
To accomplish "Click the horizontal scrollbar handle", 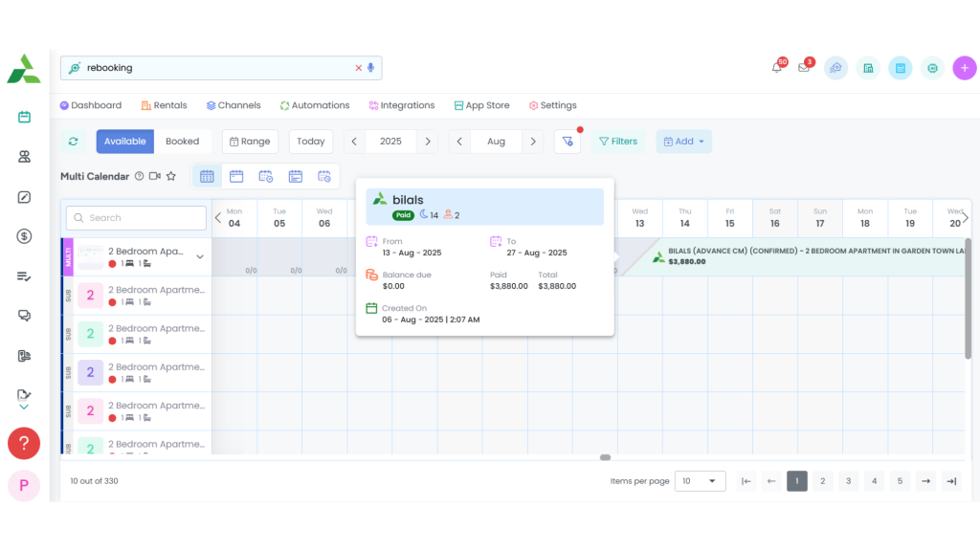I will [605, 457].
